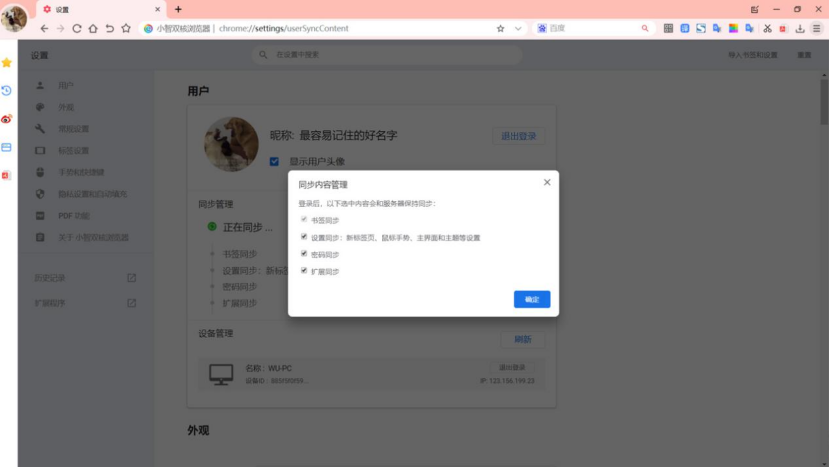Open the red icon at the sidebar bottom
Viewport: 829px width, 467px height.
pos(6,175)
